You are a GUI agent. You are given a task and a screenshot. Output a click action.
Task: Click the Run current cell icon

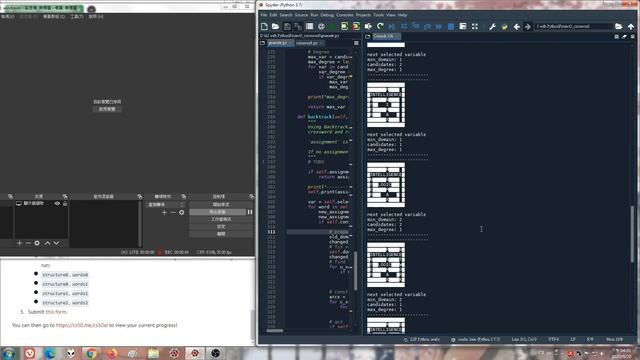(344, 27)
